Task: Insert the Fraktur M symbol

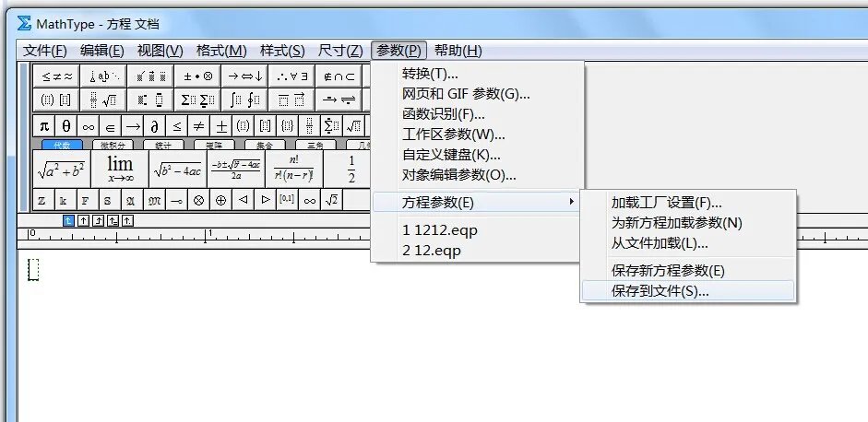Action: [154, 200]
